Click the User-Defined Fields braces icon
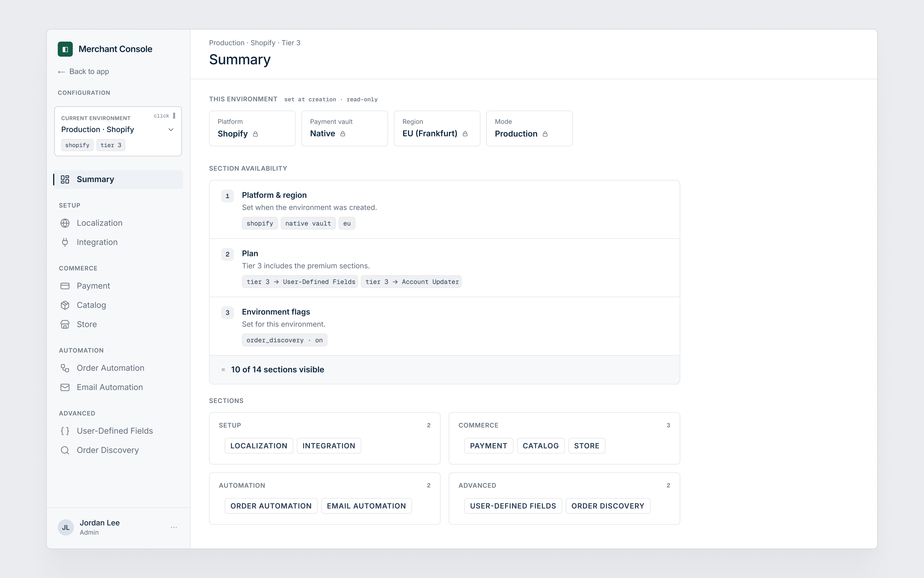 [x=65, y=431]
